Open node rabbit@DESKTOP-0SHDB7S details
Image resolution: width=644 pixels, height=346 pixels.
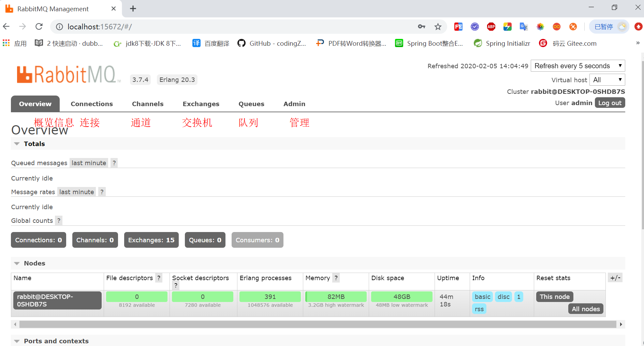point(57,300)
